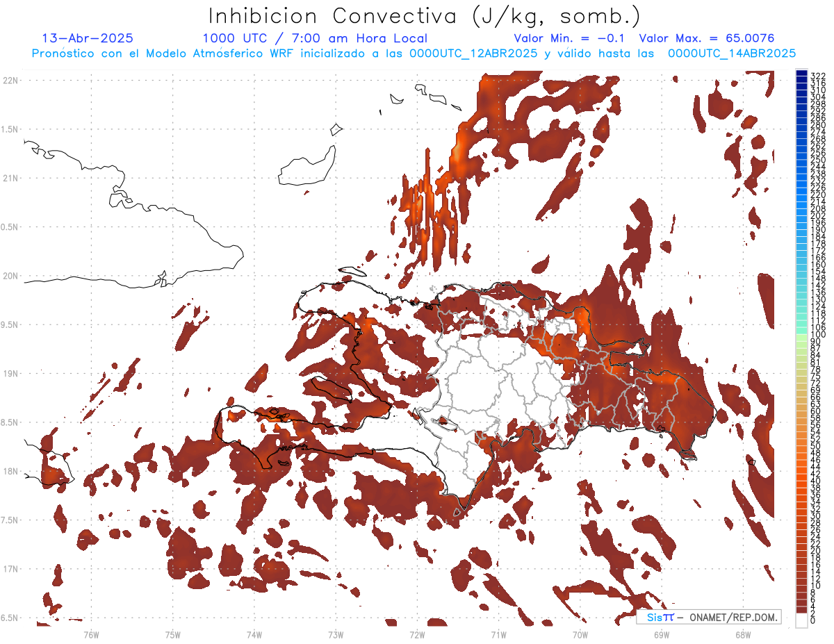Click the colorbar value label '280'

click(817, 125)
